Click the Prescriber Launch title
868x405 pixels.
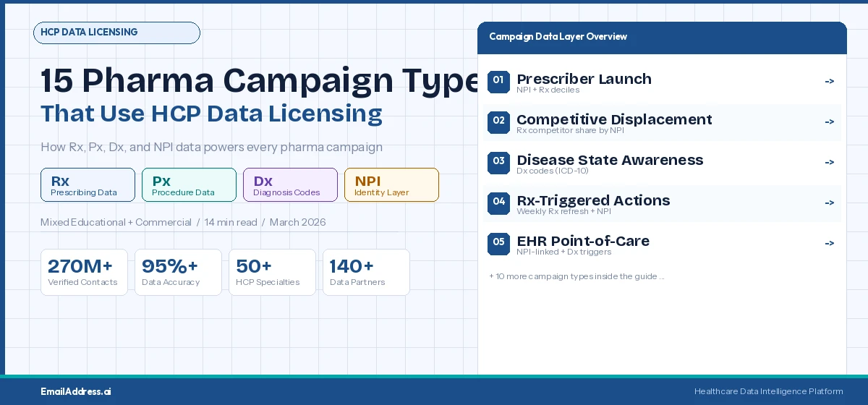point(584,79)
